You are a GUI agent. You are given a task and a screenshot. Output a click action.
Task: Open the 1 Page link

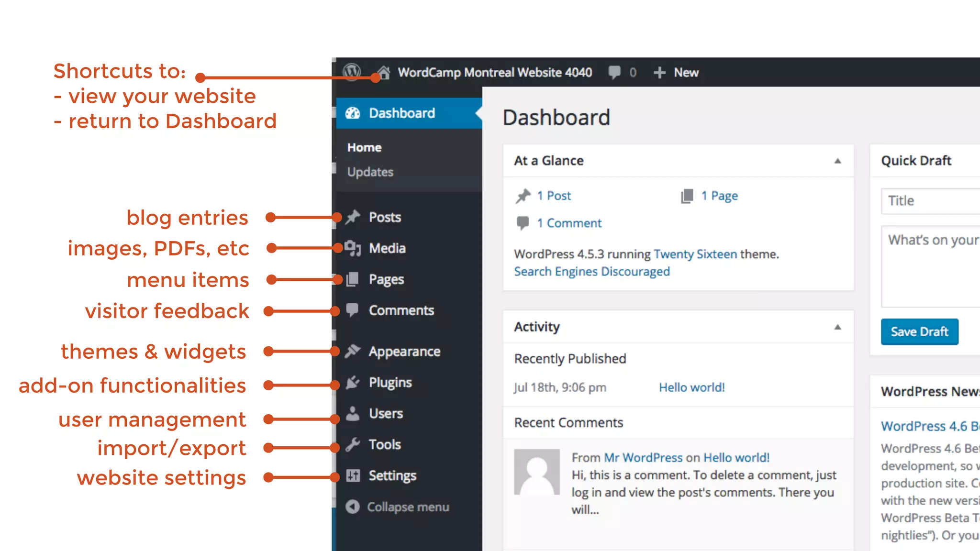pyautogui.click(x=720, y=196)
